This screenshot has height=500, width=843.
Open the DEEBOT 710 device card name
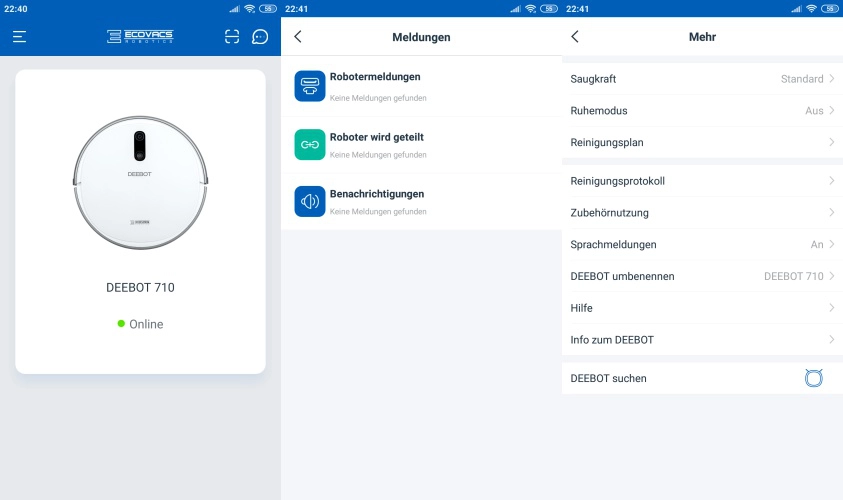(140, 288)
